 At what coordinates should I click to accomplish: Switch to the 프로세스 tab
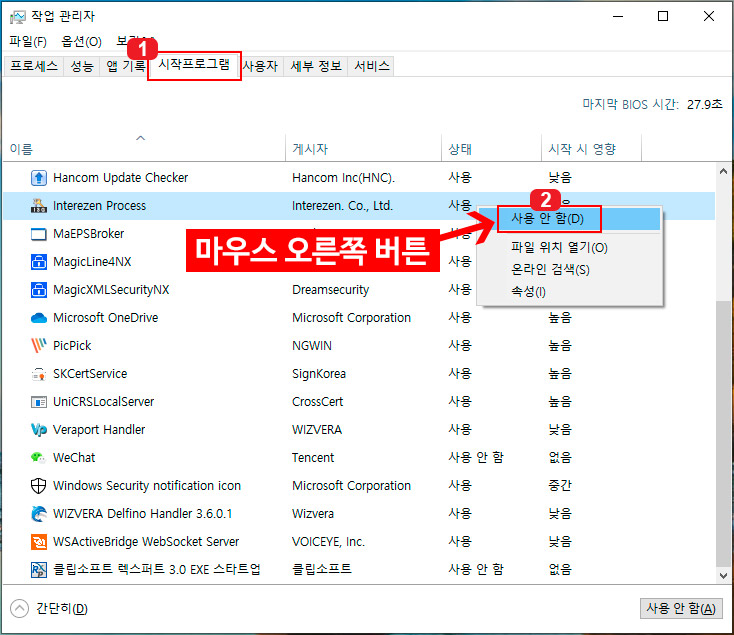coord(34,66)
